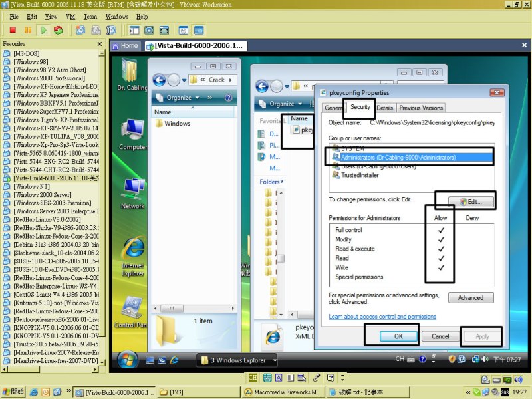The width and height of the screenshot is (532, 399).
Task: Click Favorites panel vertical scrollbar
Action: click(x=102, y=207)
